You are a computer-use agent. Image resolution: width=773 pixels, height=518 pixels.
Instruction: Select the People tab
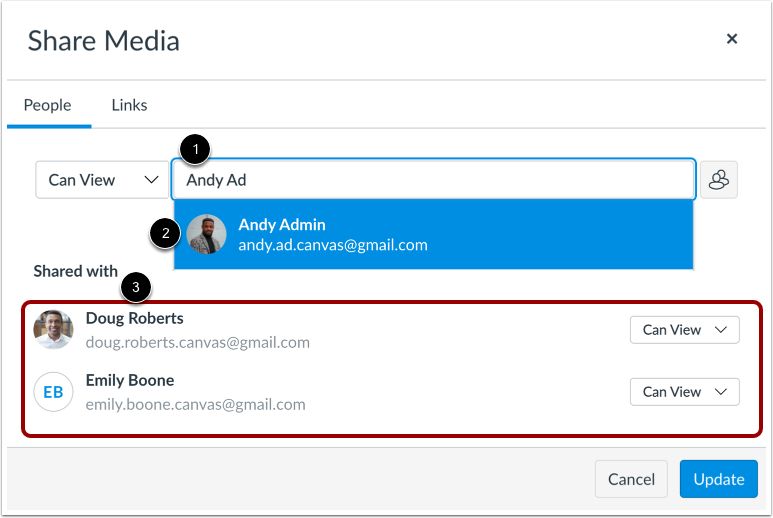point(48,105)
